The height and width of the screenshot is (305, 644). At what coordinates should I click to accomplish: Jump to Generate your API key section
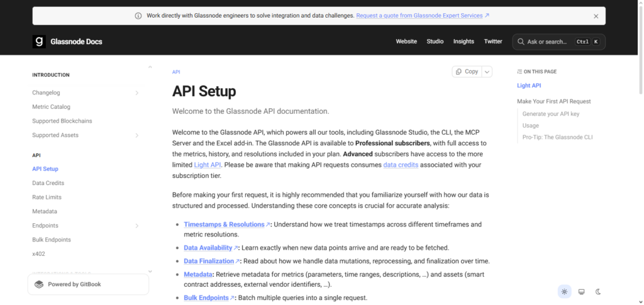click(x=551, y=114)
